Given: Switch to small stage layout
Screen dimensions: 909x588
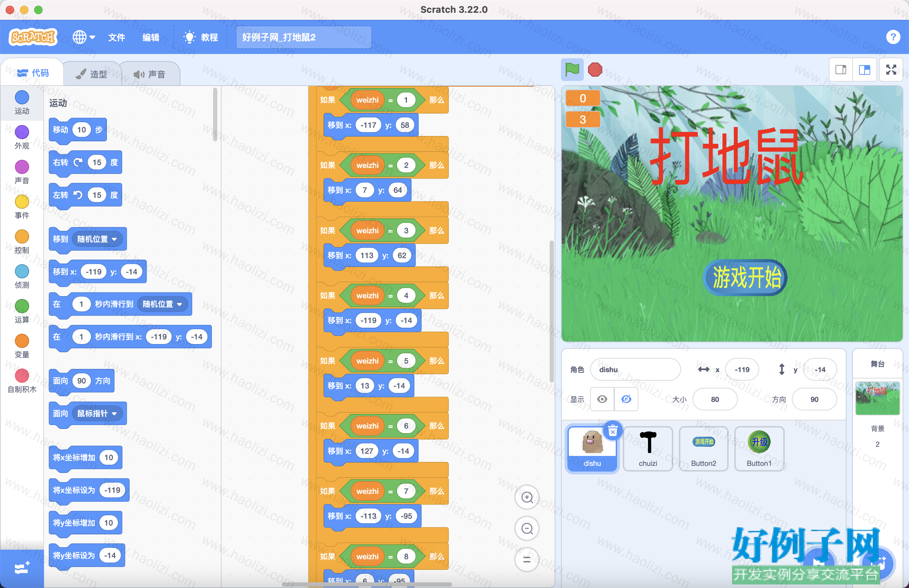Looking at the screenshot, I should click(x=841, y=70).
